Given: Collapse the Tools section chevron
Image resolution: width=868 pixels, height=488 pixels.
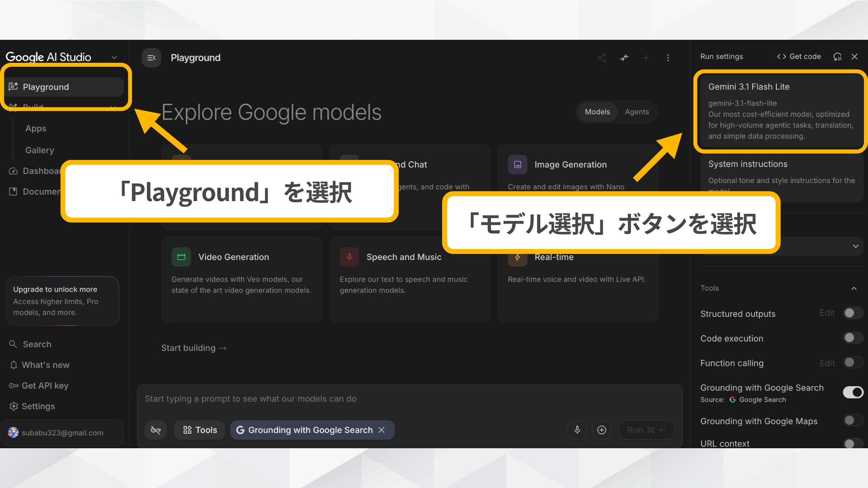Looking at the screenshot, I should (854, 288).
